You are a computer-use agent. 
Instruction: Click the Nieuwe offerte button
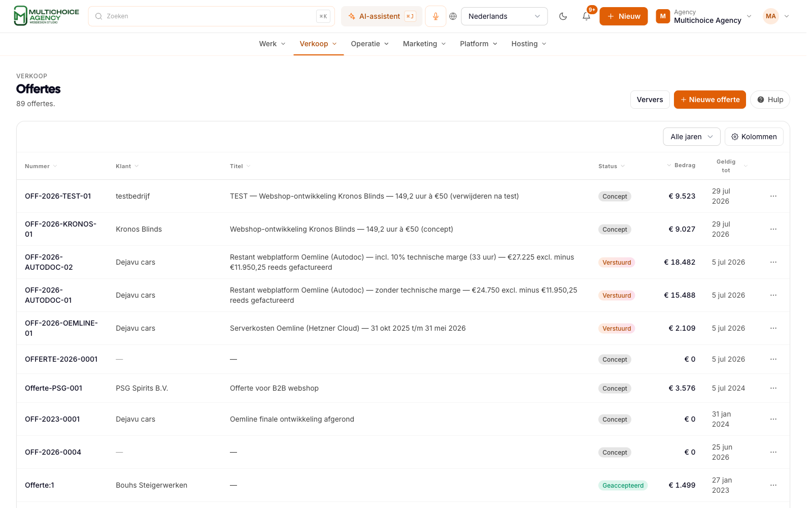tap(709, 100)
